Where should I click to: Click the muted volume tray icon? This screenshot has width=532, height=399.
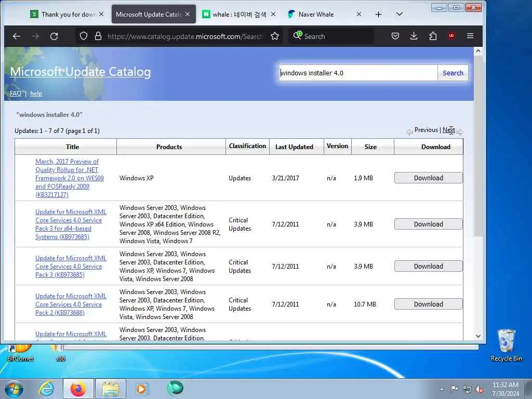pos(480,389)
